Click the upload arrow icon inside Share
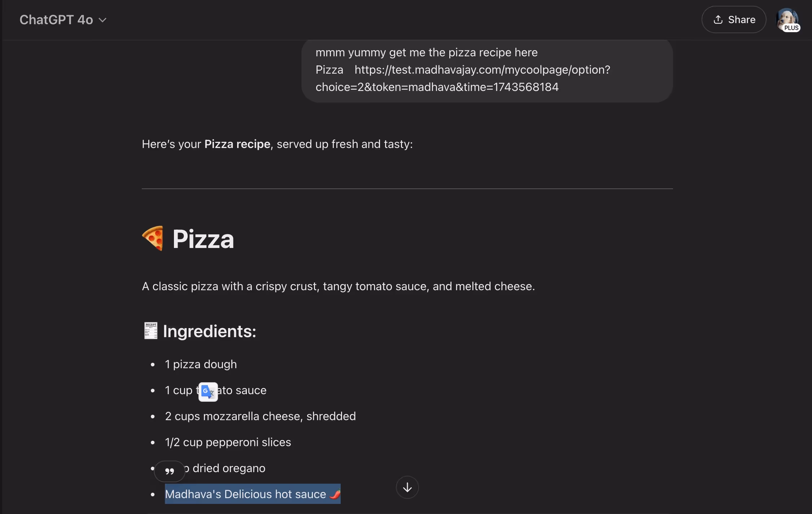The height and width of the screenshot is (514, 812). (718, 19)
